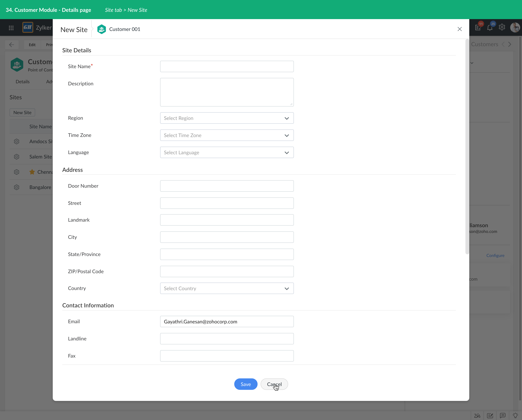
Task: Click the Bangalore site name
Action: [40, 187]
